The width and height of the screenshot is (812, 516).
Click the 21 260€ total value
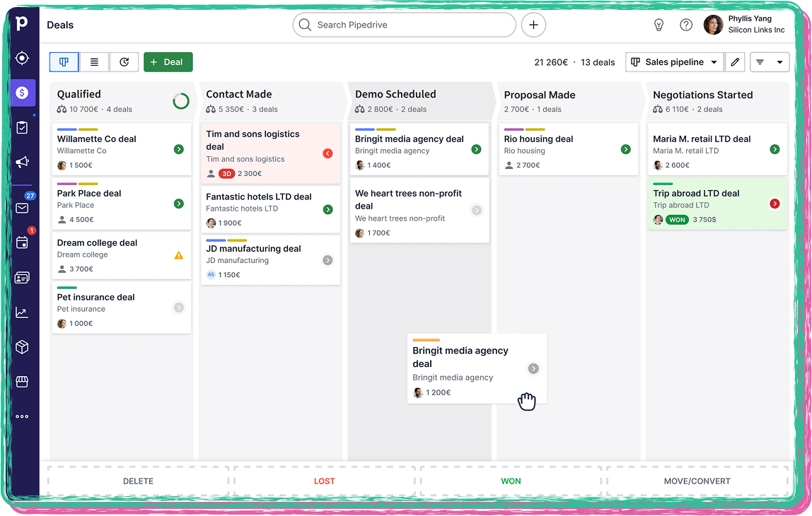551,62
